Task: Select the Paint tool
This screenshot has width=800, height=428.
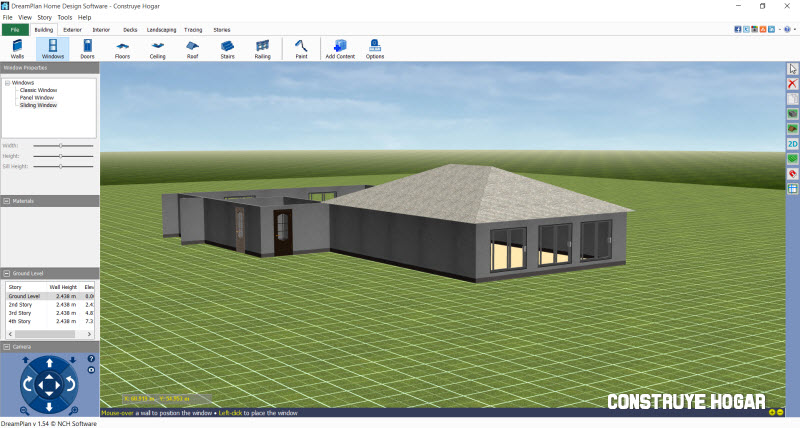Action: click(x=302, y=49)
